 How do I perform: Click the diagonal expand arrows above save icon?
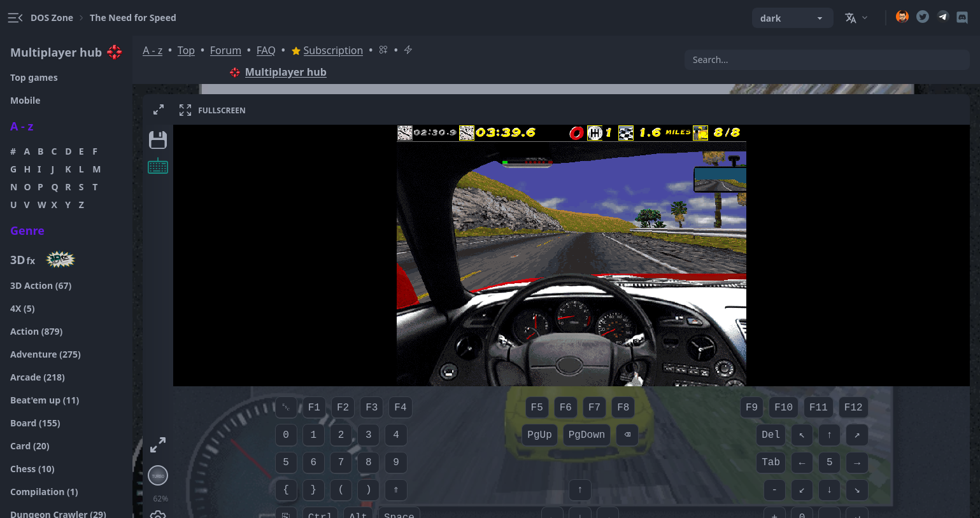[159, 110]
